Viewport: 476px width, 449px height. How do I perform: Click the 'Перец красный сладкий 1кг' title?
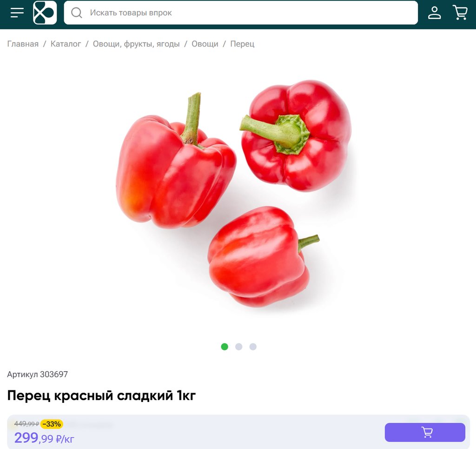pyautogui.click(x=101, y=395)
